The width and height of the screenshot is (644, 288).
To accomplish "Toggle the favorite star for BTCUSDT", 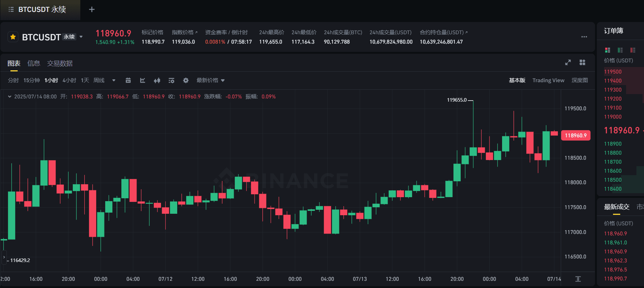I will tap(13, 37).
